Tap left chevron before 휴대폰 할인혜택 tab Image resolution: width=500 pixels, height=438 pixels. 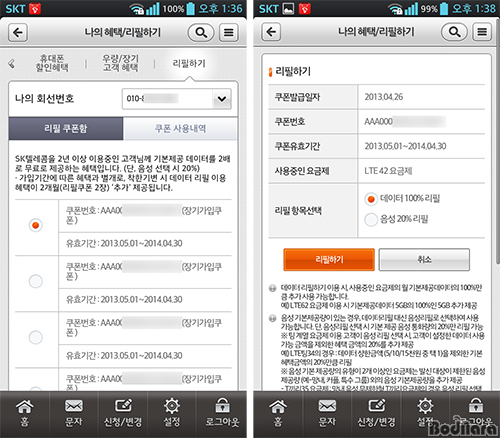pos(12,63)
